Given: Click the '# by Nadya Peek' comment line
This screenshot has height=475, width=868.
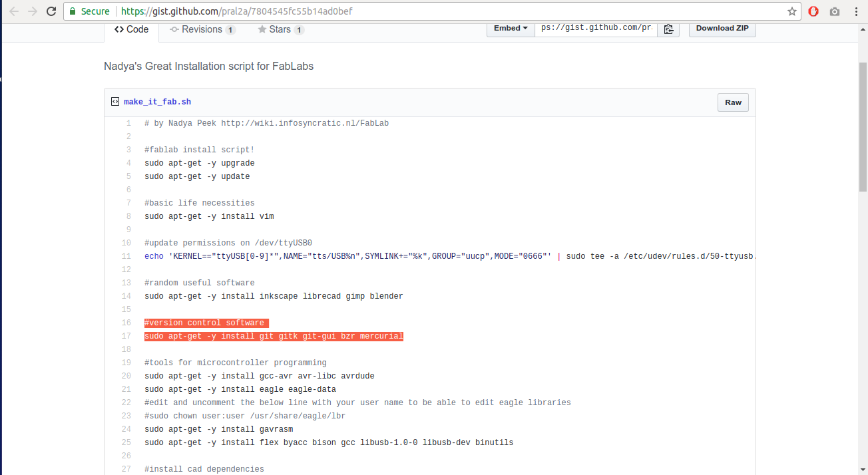Looking at the screenshot, I should pos(266,123).
